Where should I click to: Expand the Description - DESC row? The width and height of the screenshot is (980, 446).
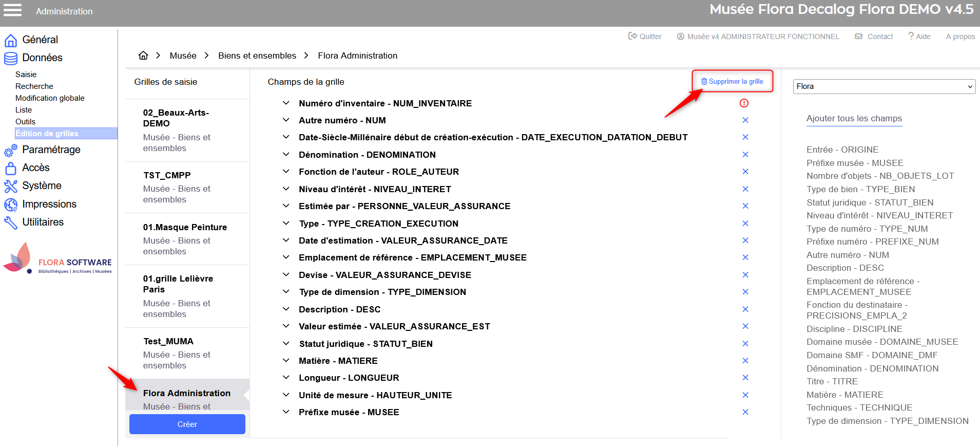click(x=286, y=309)
